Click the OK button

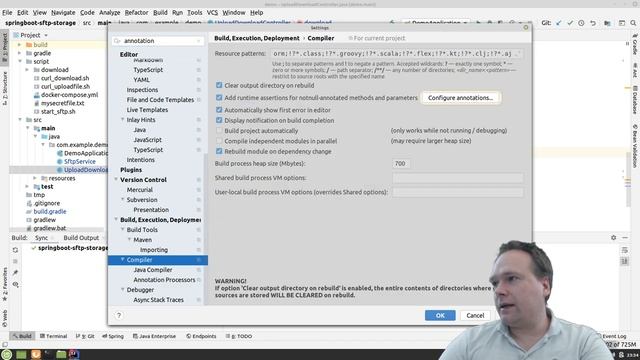pos(440,315)
